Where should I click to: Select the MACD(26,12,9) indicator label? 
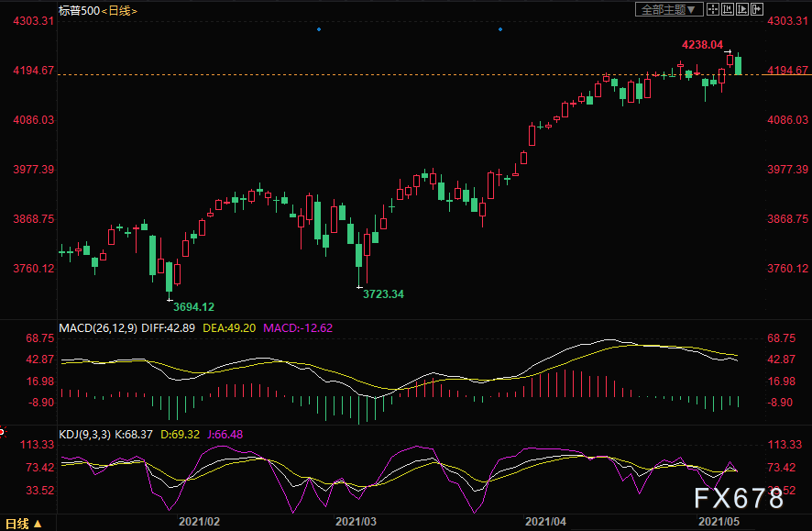(x=98, y=328)
